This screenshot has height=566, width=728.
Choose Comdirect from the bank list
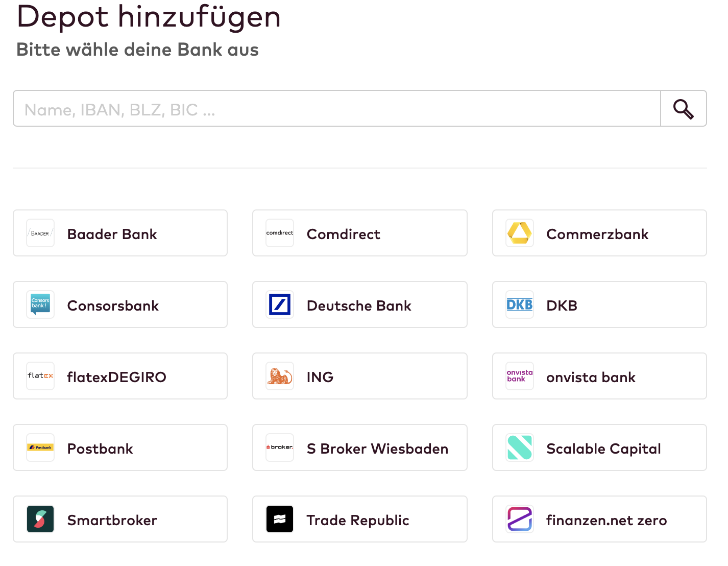click(360, 233)
